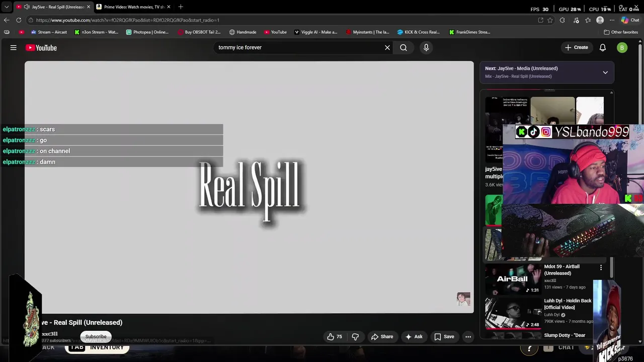Dislike the Real Spill video

(355, 336)
